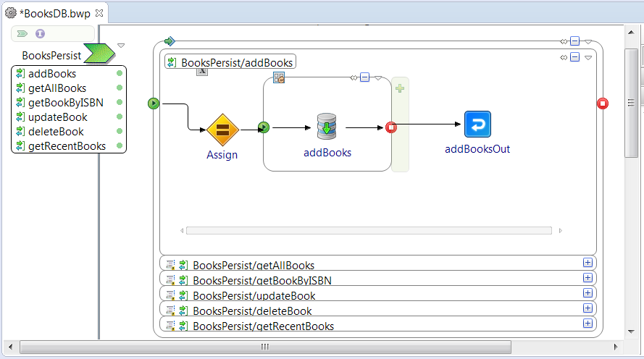Click green status dot next to updateBook
The image size is (644, 359).
[x=120, y=117]
